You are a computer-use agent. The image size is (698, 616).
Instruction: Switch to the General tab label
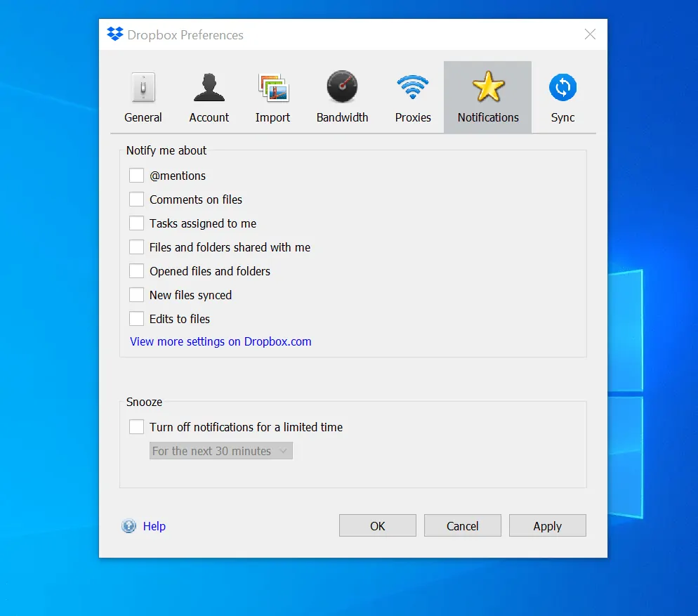click(x=143, y=117)
